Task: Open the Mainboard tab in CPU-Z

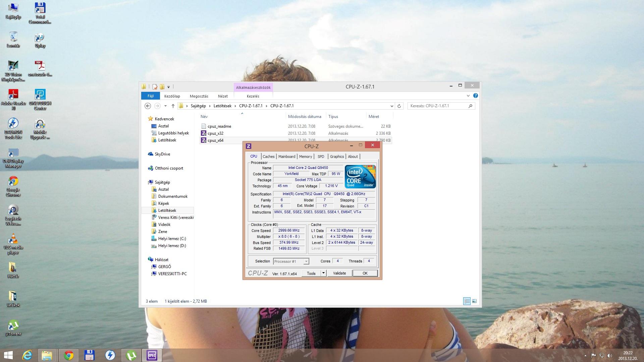Action: click(287, 157)
